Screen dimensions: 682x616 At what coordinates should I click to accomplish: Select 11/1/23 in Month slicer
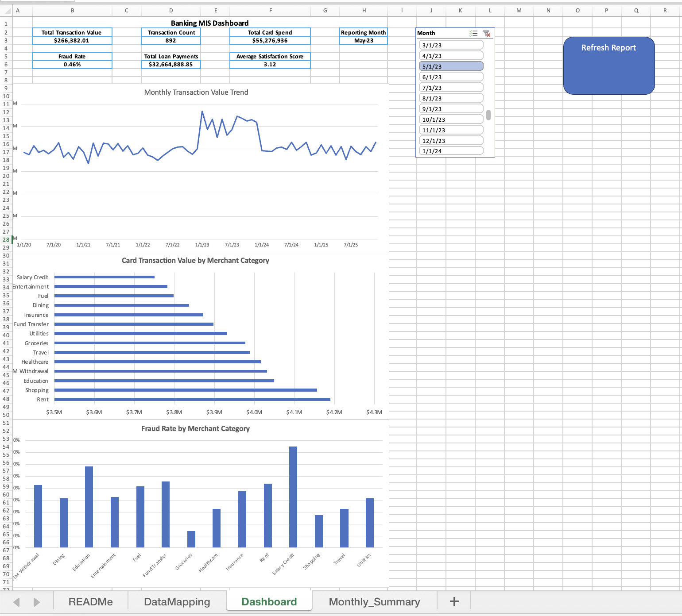pyautogui.click(x=451, y=130)
